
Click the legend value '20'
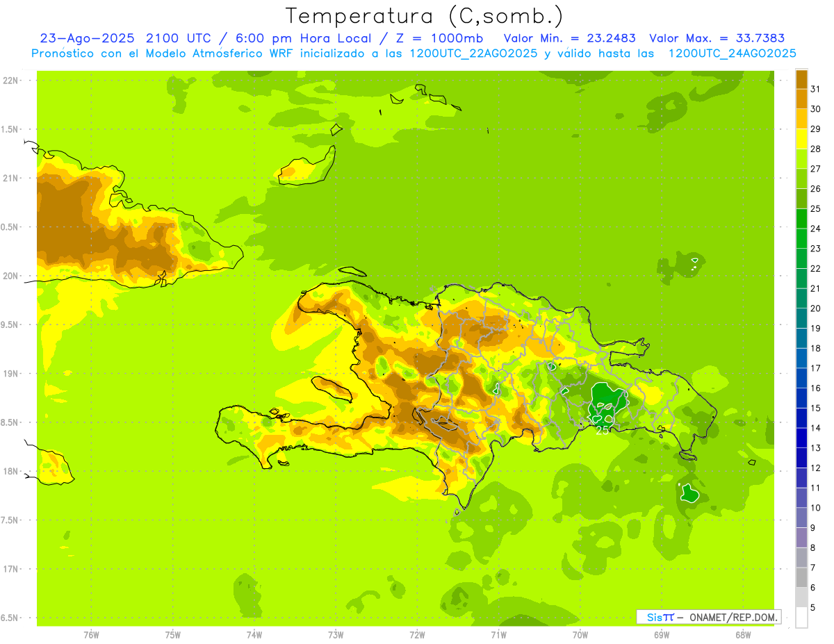816,308
